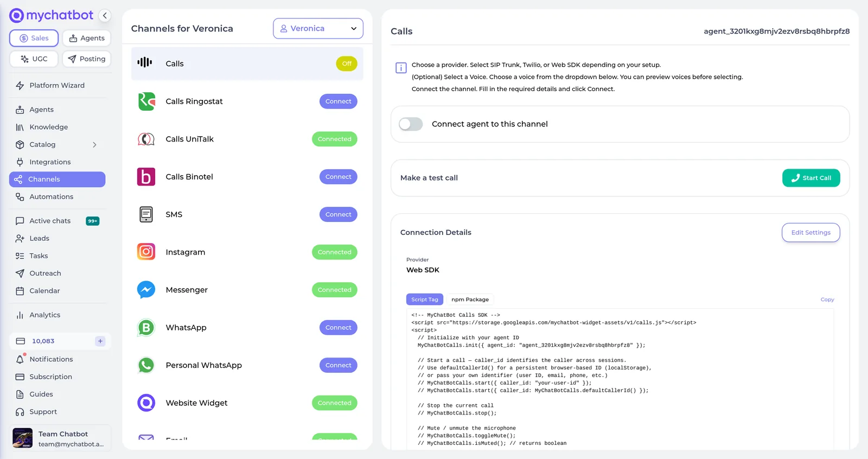Click the Notifications bell icon

pyautogui.click(x=20, y=359)
